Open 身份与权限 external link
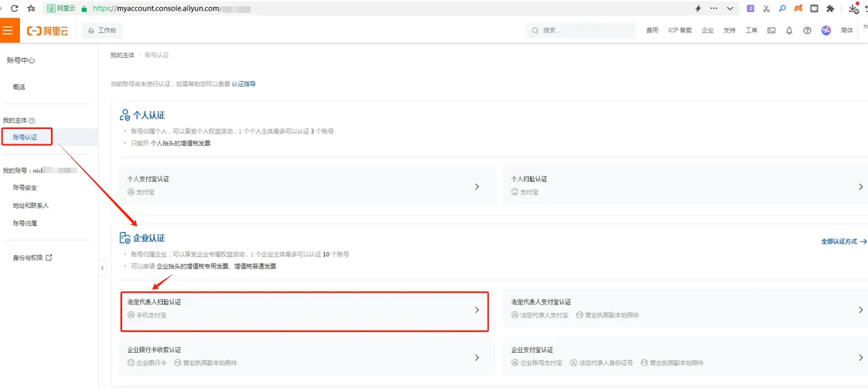868x390 pixels. (x=32, y=258)
